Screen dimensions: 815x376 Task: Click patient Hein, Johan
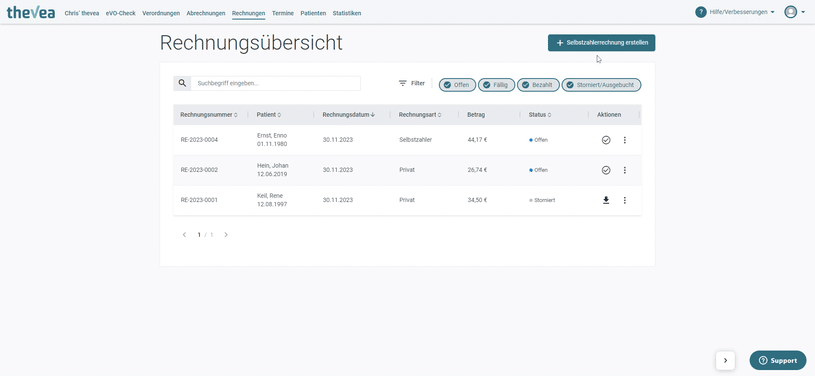(272, 166)
